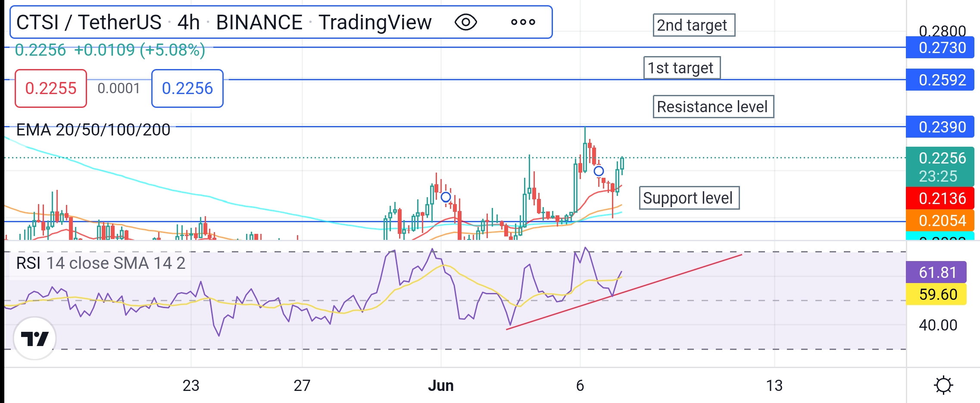The image size is (980, 403).
Task: Open the three-dots more options menu
Action: click(523, 22)
